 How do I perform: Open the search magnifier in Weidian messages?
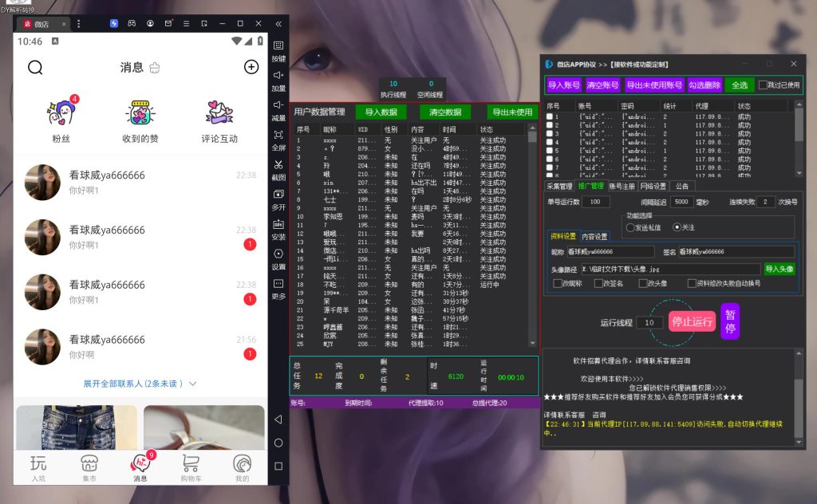(35, 67)
